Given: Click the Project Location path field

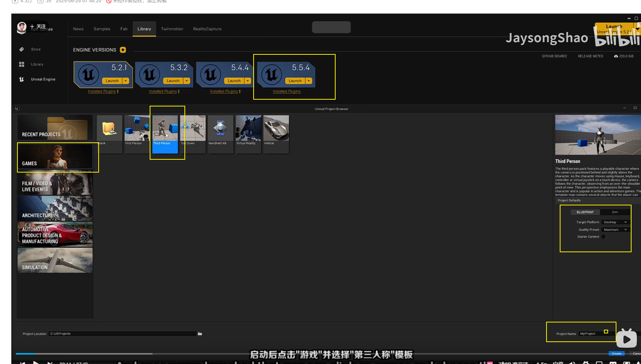Looking at the screenshot, I should click(x=122, y=334).
